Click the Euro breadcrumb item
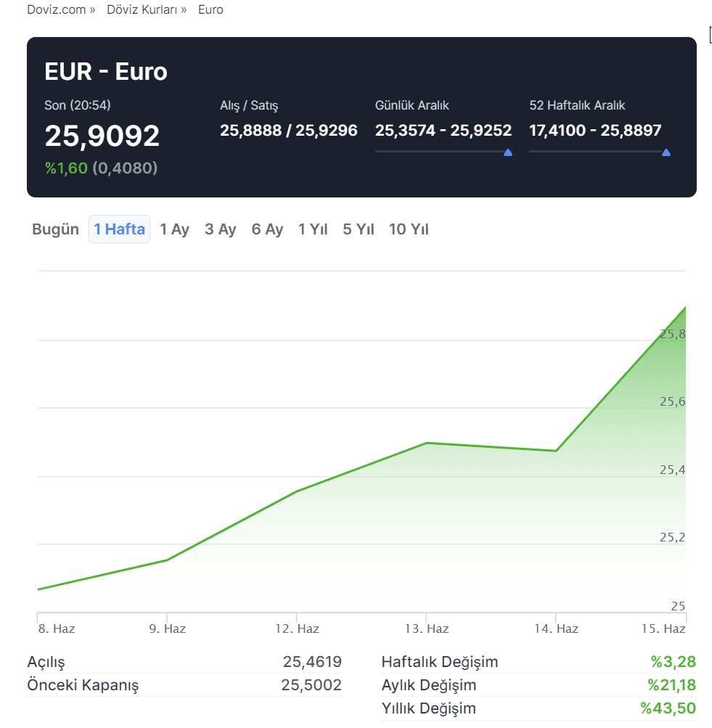The height and width of the screenshot is (728, 712). pos(210,10)
